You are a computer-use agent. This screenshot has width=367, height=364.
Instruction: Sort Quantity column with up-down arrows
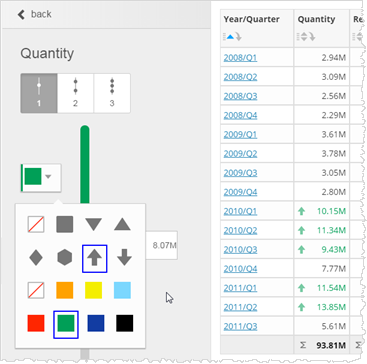(304, 37)
